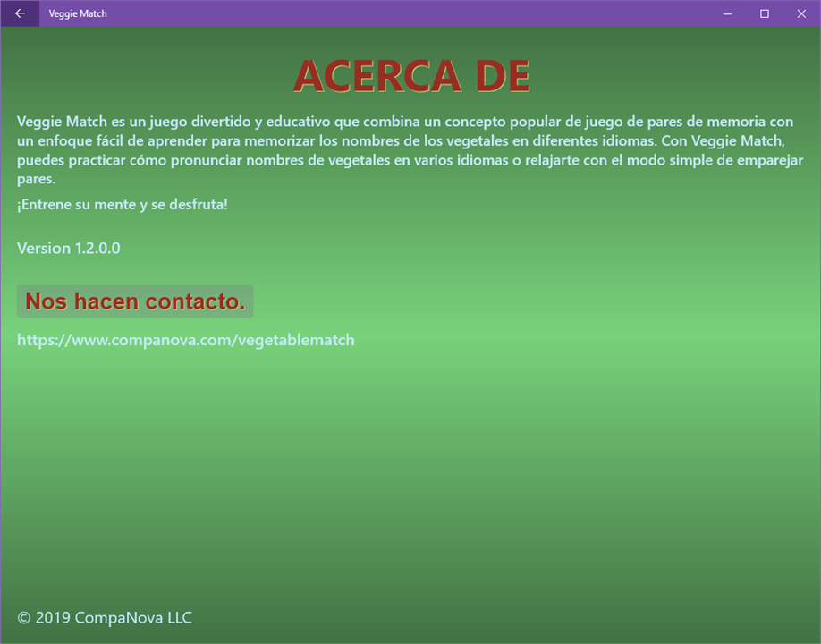Close the Veggie Match window
821x644 pixels.
(x=801, y=13)
